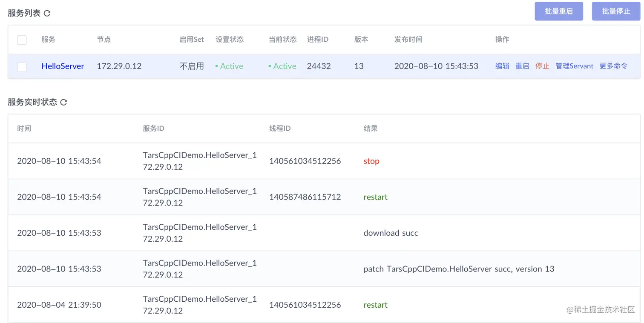Click the 操作 column header

[502, 39]
